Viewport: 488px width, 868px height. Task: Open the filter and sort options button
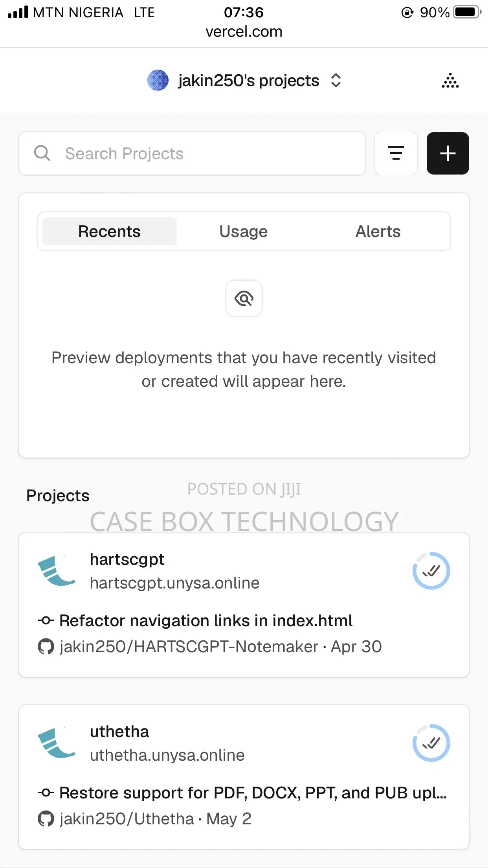click(x=396, y=153)
